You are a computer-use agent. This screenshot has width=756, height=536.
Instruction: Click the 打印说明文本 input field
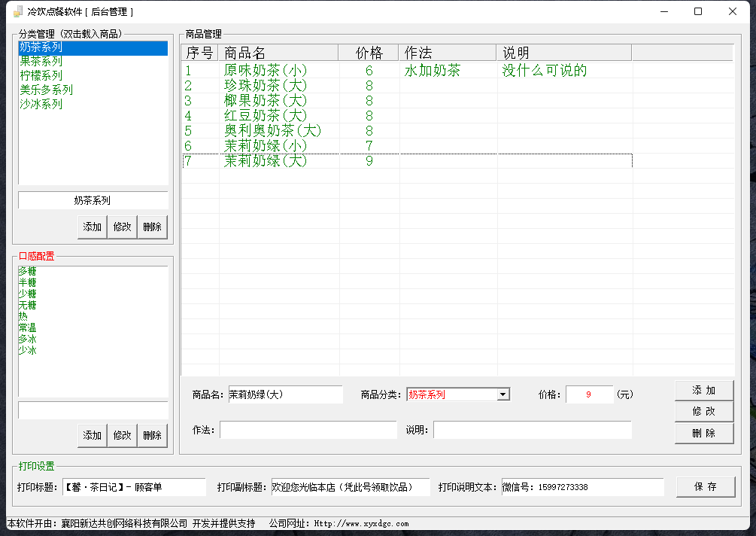pos(582,487)
